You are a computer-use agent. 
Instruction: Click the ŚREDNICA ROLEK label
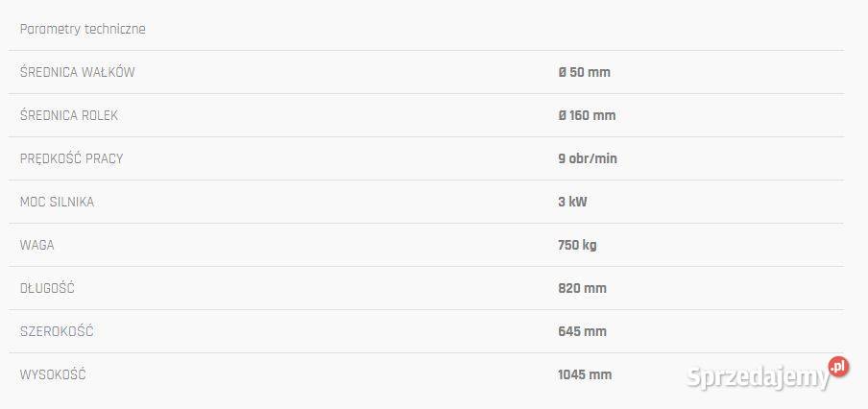pyautogui.click(x=68, y=115)
